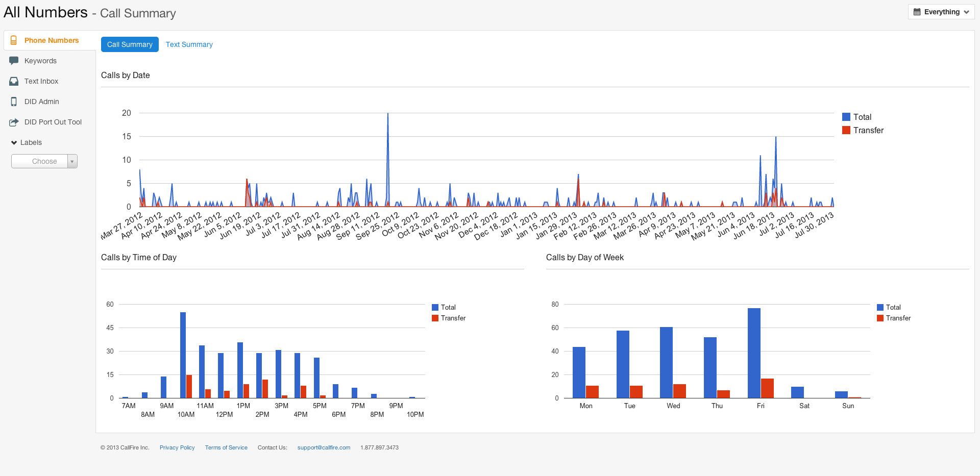The image size is (980, 476).
Task: Click the calendar icon beside Everything
Action: pos(917,12)
